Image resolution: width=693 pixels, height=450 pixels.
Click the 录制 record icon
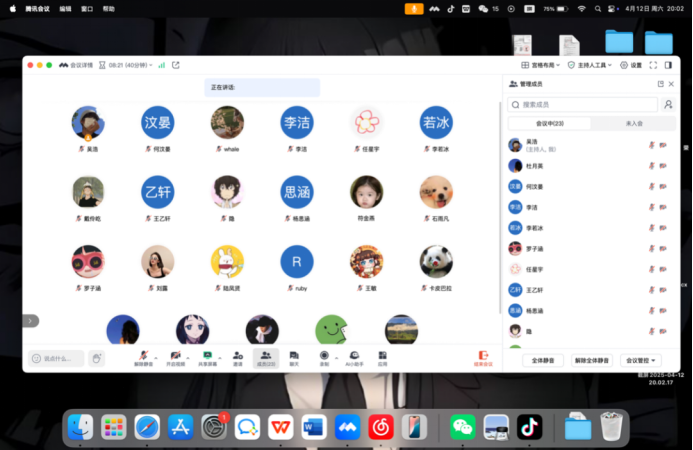click(x=324, y=355)
